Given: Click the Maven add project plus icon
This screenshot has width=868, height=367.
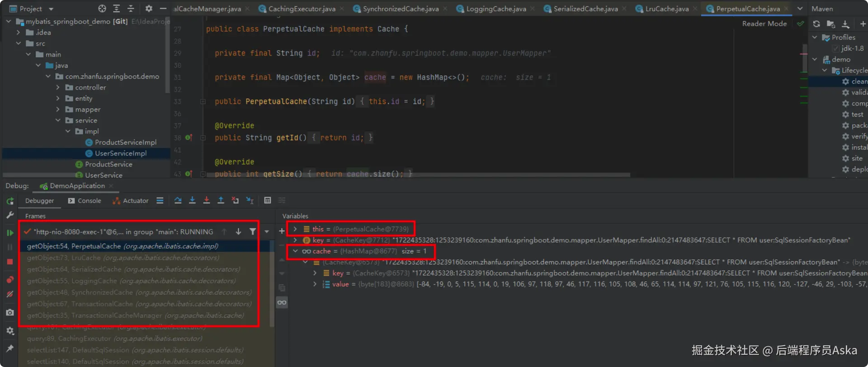Looking at the screenshot, I should tap(863, 24).
